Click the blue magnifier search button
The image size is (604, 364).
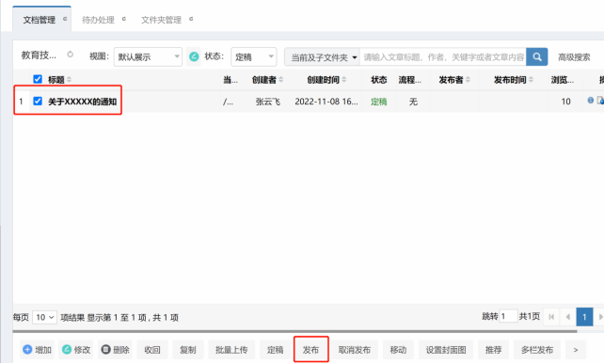pyautogui.click(x=537, y=57)
